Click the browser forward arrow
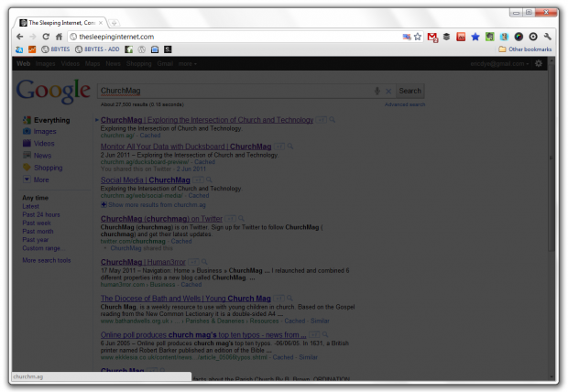Viewport: 568px width, 392px height. 33,37
